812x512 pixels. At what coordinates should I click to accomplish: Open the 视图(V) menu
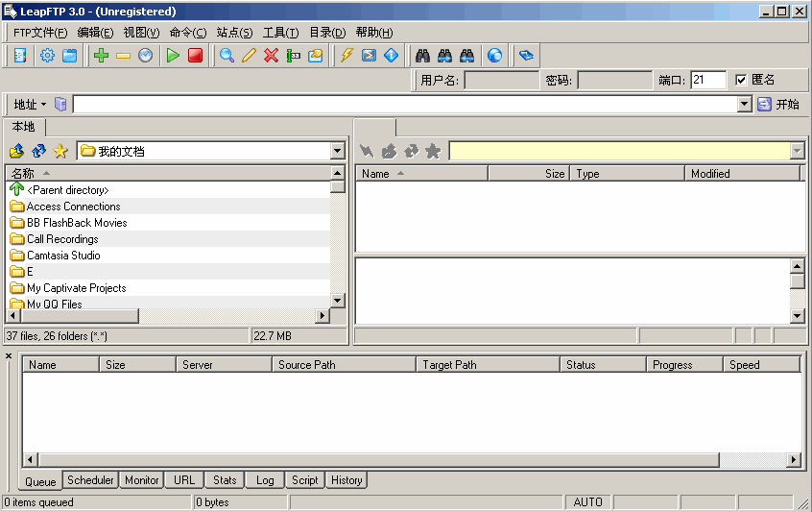pyautogui.click(x=141, y=33)
